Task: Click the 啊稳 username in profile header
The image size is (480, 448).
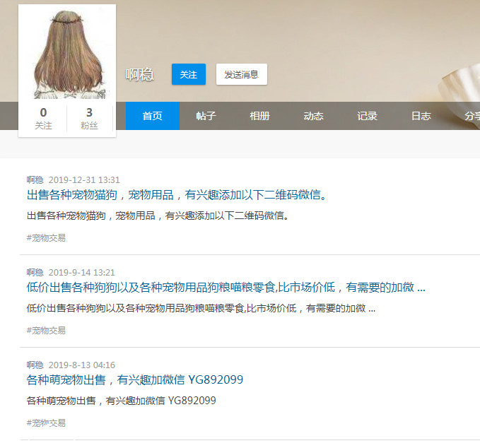Action: point(139,74)
